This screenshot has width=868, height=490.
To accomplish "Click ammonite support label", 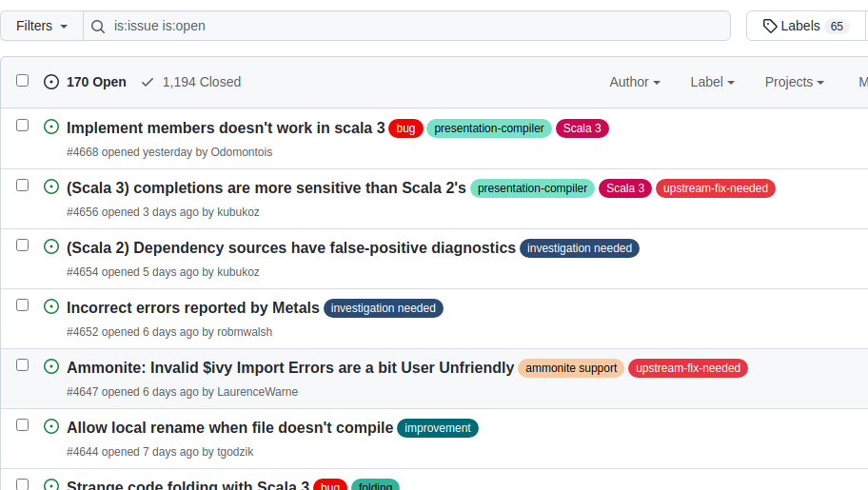I will [571, 368].
